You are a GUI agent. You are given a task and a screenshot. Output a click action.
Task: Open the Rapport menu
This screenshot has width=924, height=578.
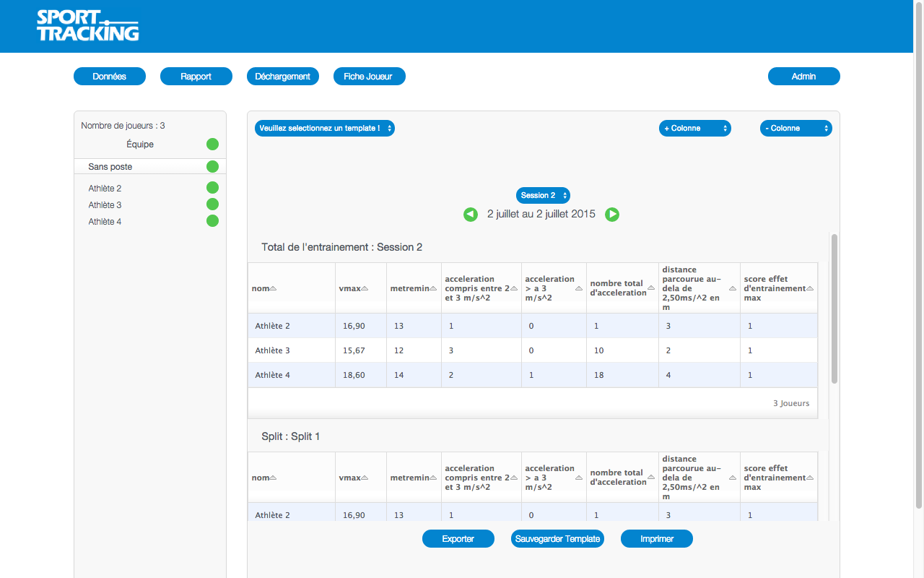196,77
